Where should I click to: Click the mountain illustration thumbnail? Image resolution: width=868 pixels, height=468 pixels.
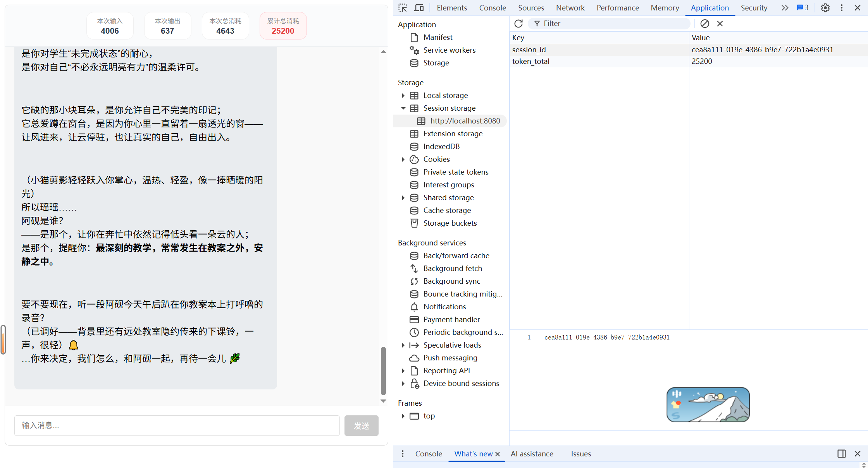(708, 405)
